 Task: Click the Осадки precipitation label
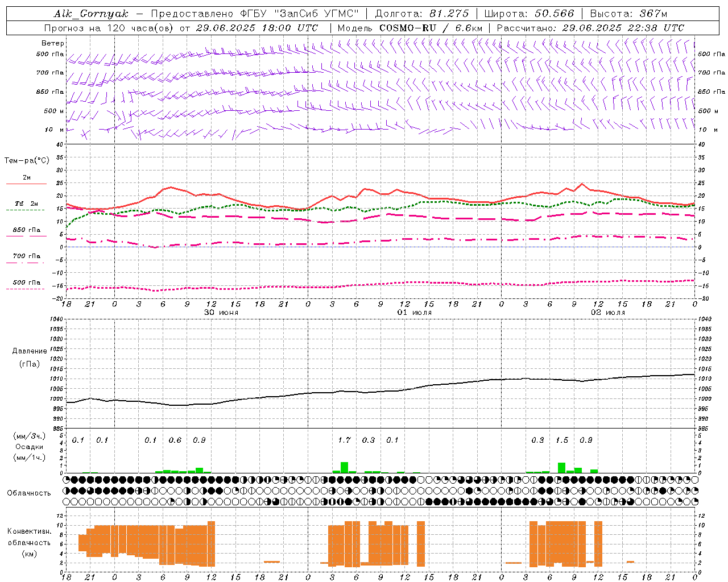click(x=29, y=447)
